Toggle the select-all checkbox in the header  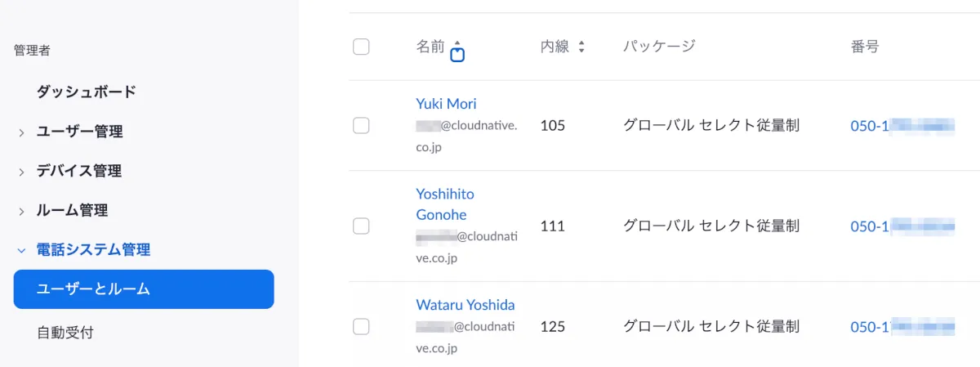click(361, 47)
